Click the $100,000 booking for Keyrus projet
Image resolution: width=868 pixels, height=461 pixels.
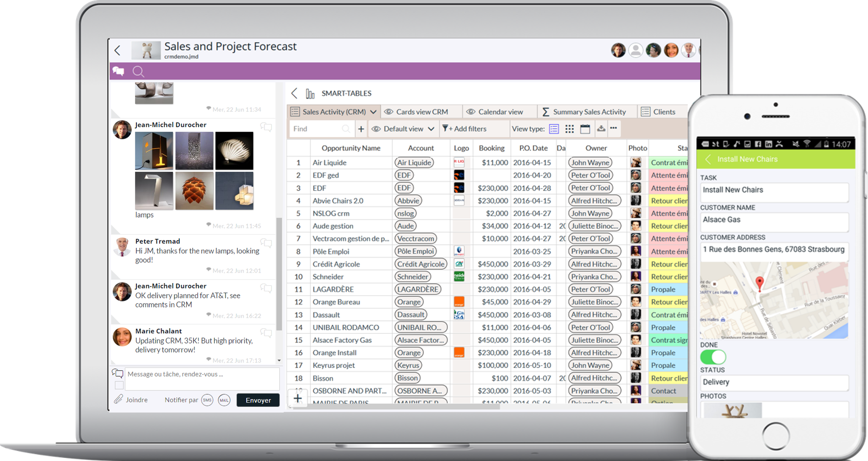click(x=492, y=365)
